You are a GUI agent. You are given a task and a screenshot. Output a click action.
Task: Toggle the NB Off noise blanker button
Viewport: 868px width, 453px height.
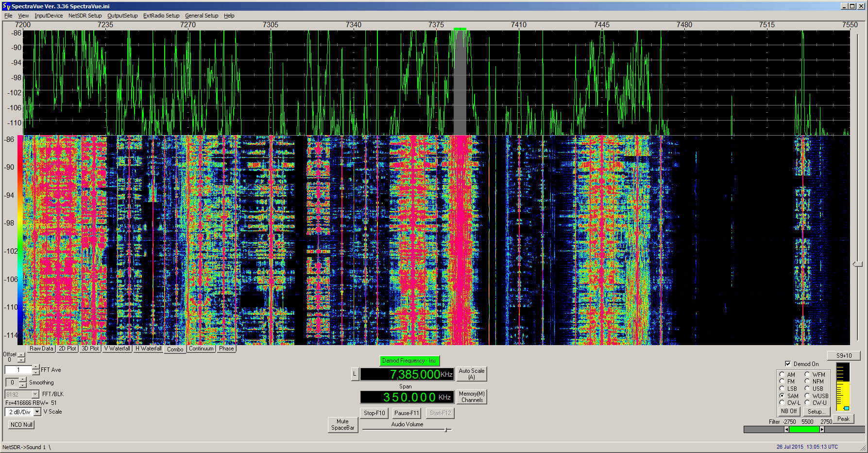(x=789, y=411)
